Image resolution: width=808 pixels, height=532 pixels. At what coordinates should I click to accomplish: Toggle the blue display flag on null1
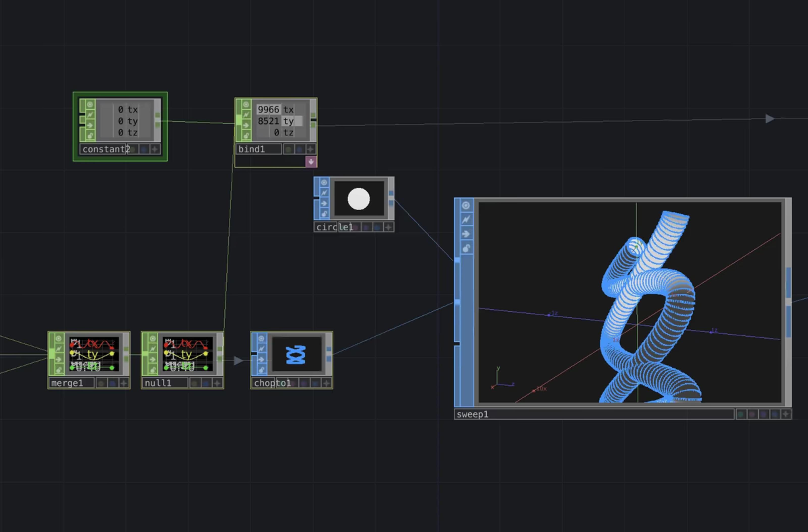[x=206, y=383]
